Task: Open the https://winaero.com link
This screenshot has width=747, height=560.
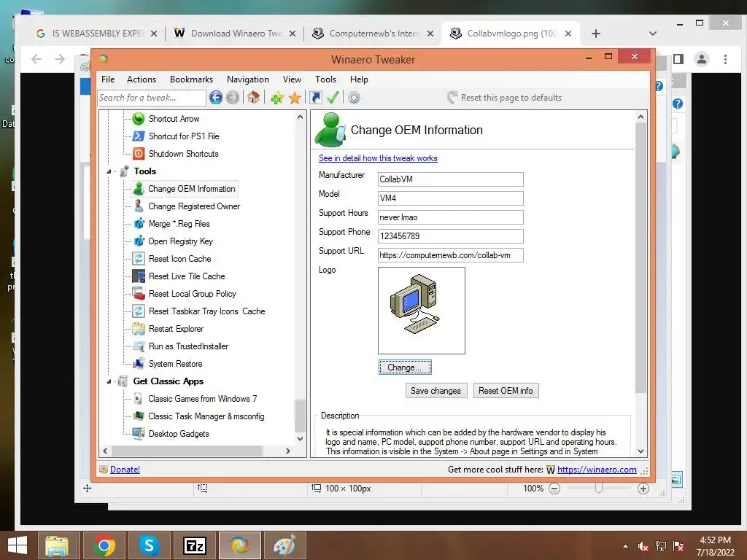Action: (597, 470)
